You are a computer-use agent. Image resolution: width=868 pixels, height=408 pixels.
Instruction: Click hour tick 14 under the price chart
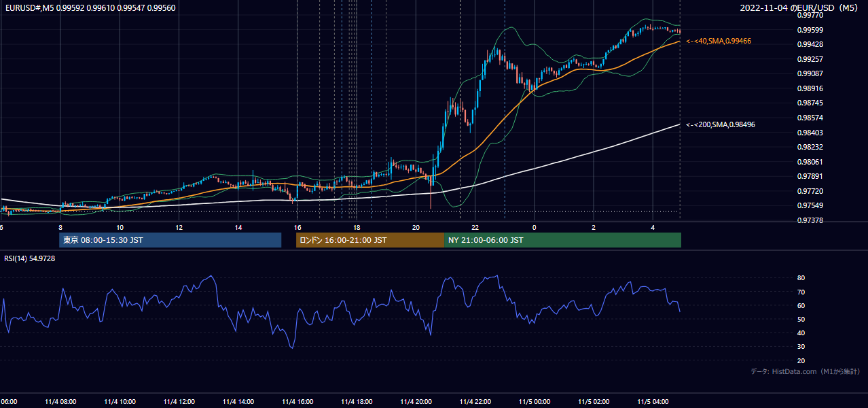tap(238, 227)
